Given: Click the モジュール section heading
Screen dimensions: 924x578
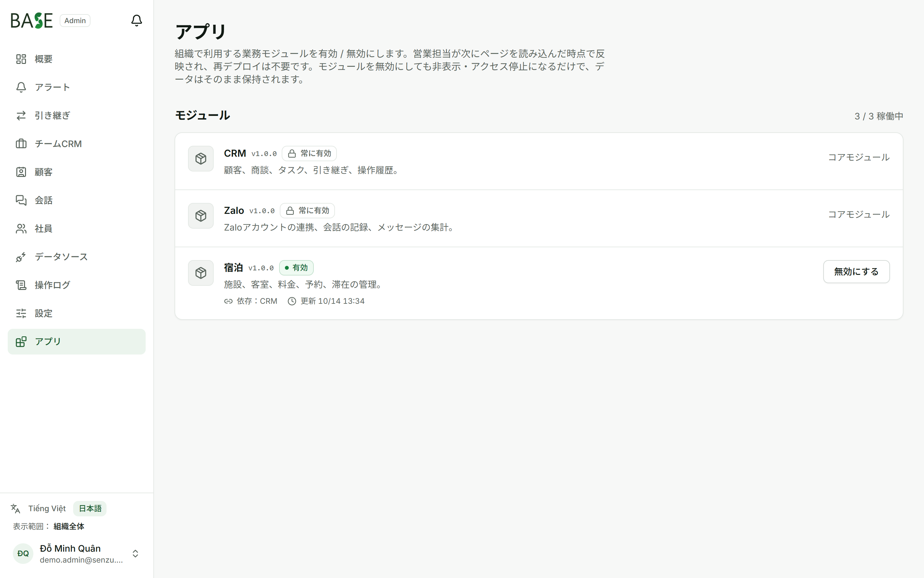Looking at the screenshot, I should (202, 116).
